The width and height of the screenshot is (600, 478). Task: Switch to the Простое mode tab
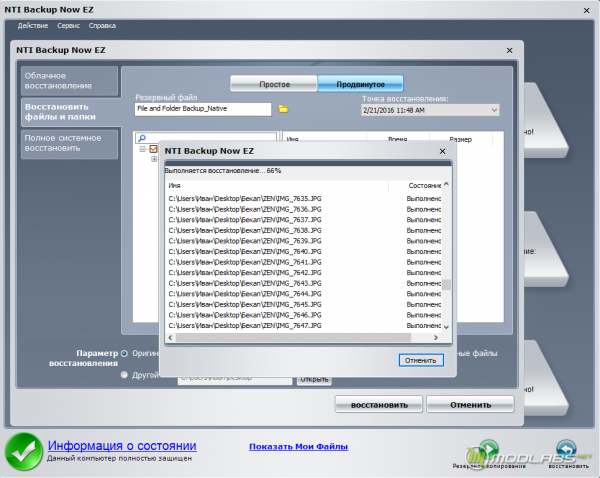[274, 84]
